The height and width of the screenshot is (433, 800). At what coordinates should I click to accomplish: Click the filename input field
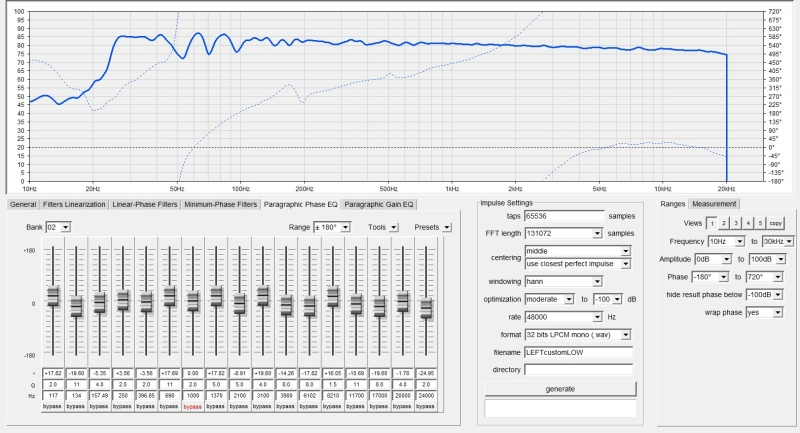579,351
